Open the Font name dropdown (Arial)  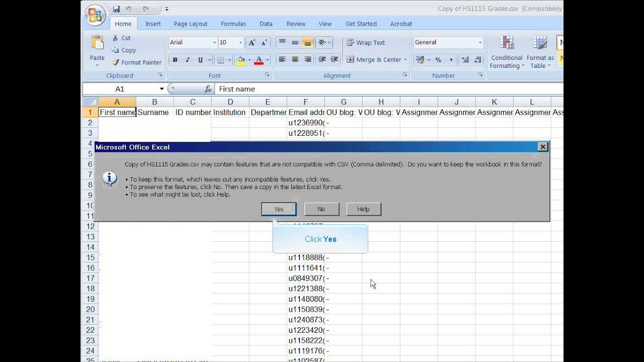(215, 43)
